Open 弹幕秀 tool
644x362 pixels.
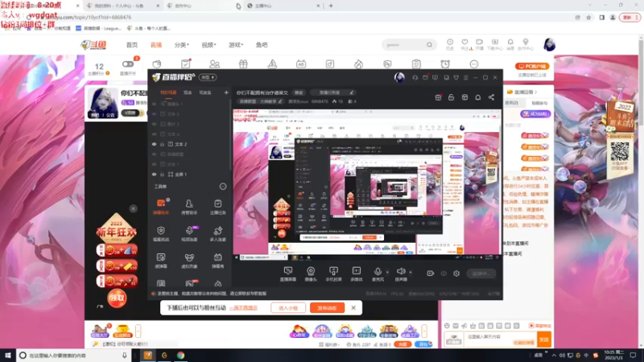click(x=217, y=261)
